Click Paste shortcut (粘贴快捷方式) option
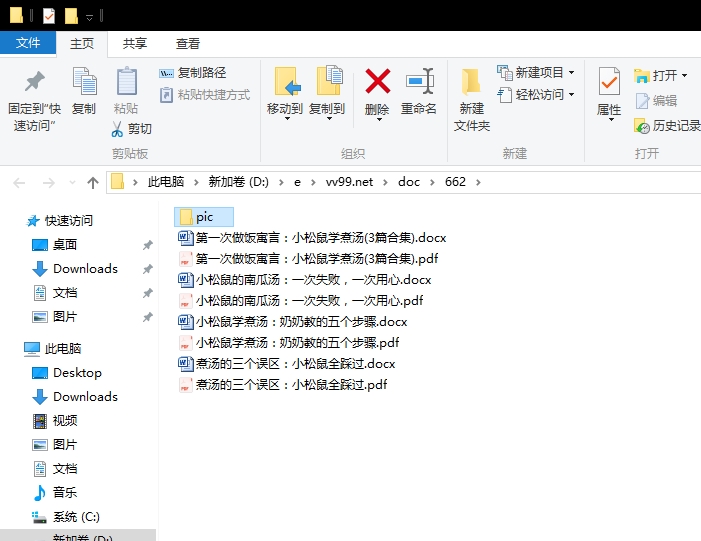This screenshot has height=541, width=701. click(x=205, y=95)
